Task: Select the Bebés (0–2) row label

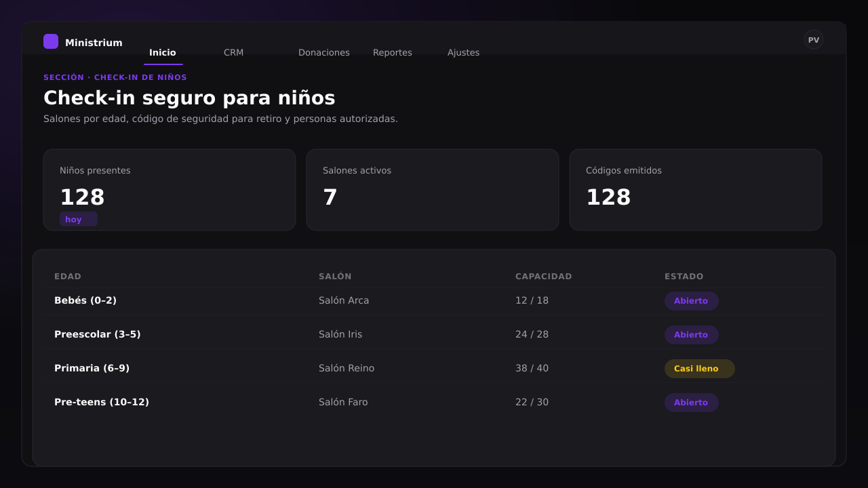Action: [85, 300]
